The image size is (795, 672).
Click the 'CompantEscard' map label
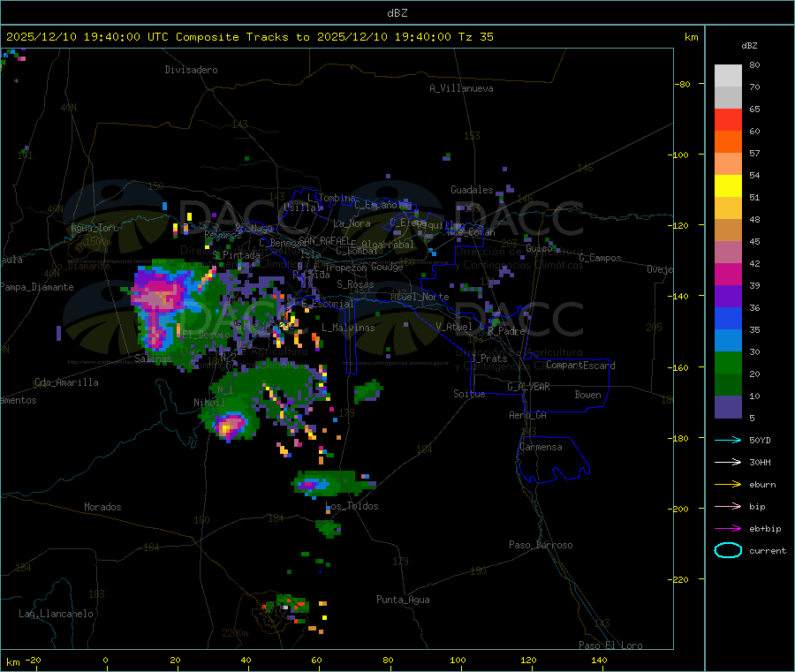click(x=580, y=366)
